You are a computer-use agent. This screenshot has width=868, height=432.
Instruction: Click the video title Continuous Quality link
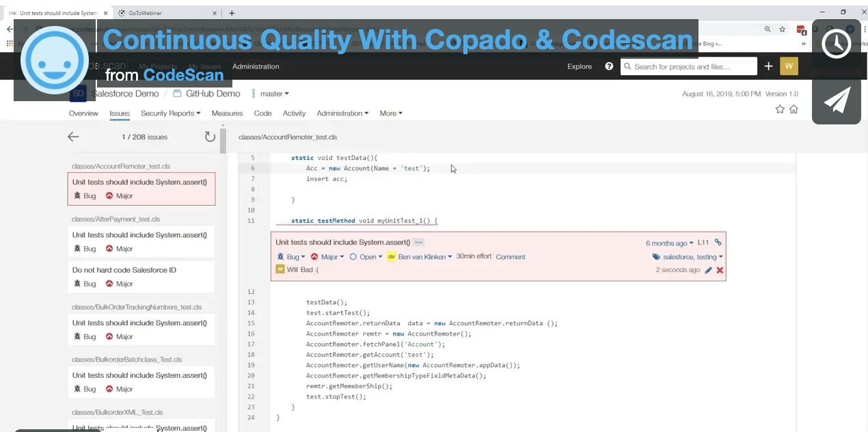pos(398,40)
